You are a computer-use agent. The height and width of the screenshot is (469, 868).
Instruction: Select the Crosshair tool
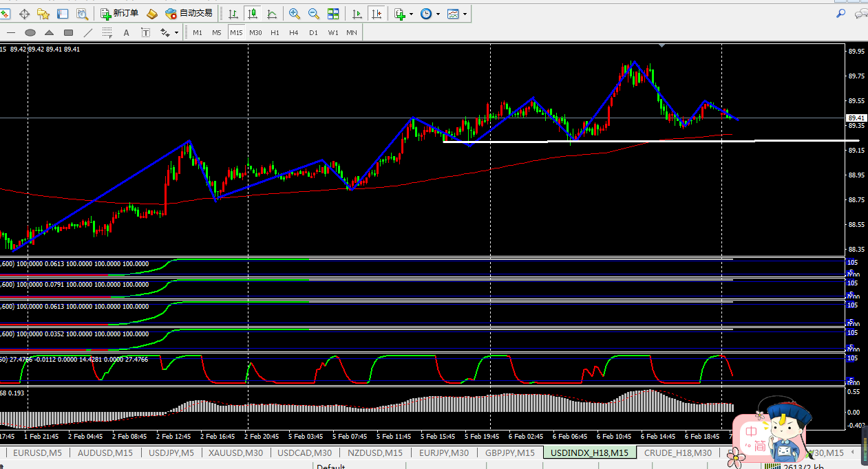pos(24,14)
